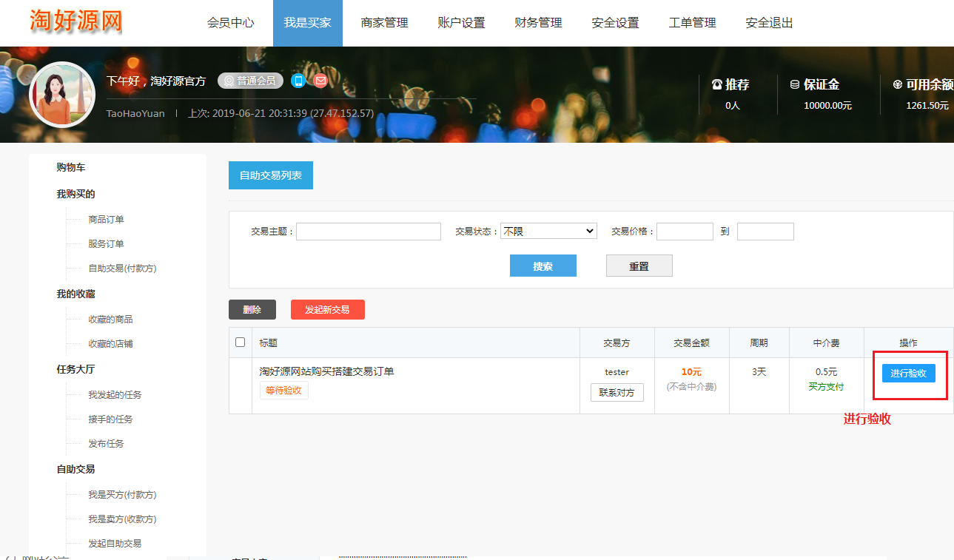
Task: Click the minimum 交易价格 input field
Action: tap(684, 232)
